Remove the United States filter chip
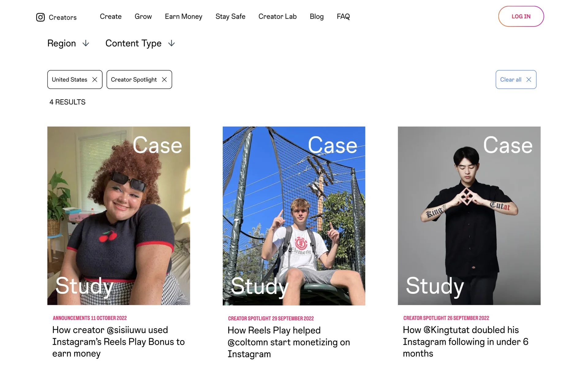Screen dimensions: 588x368 coord(95,80)
